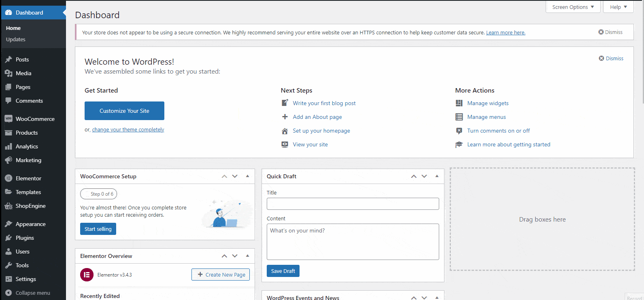
Task: Move WordPress Events and News box up
Action: 414,298
